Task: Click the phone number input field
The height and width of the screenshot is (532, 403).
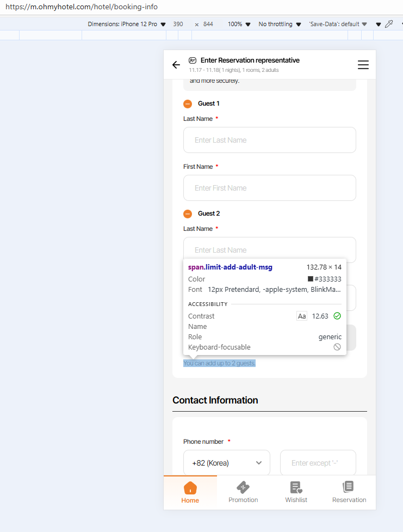Action: coord(318,463)
